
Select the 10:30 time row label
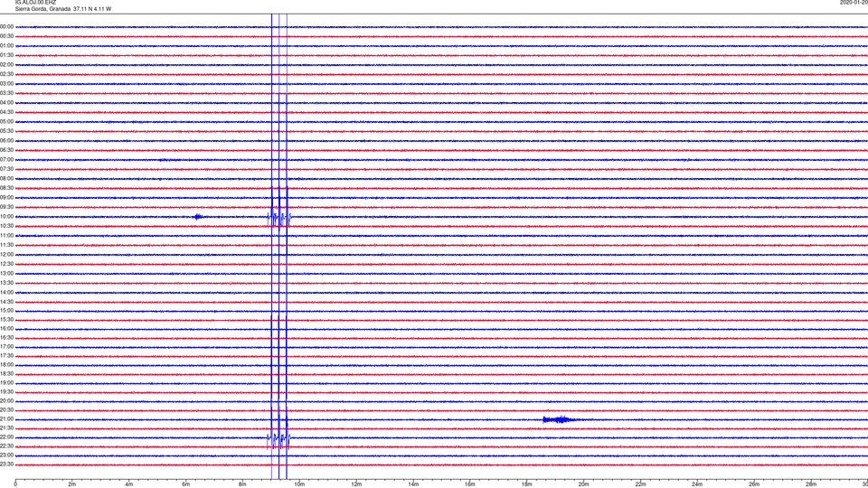click(x=6, y=226)
